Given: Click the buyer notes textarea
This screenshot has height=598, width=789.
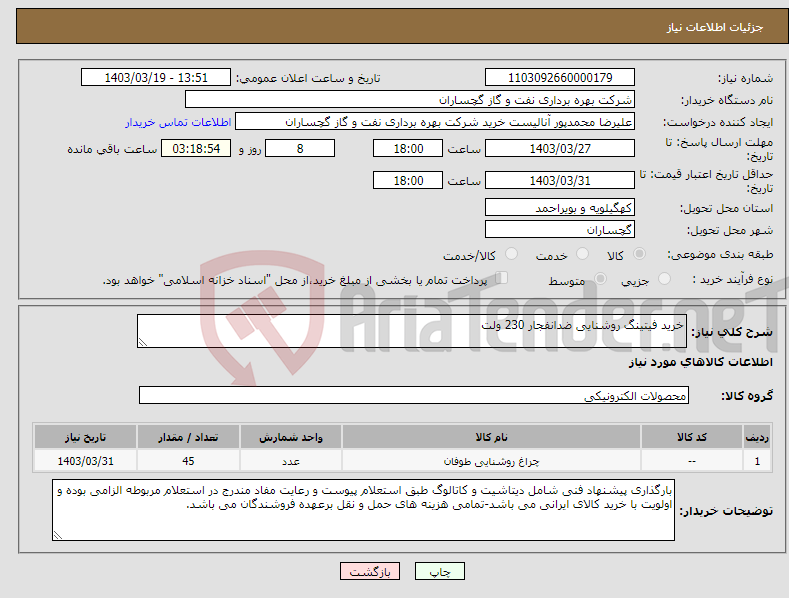Looking at the screenshot, I should click(x=363, y=510).
